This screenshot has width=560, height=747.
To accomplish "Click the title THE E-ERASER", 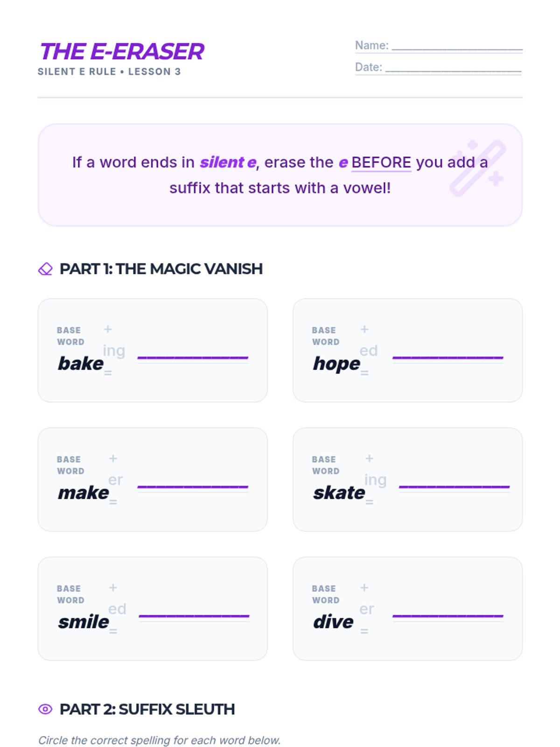I will tap(122, 51).
